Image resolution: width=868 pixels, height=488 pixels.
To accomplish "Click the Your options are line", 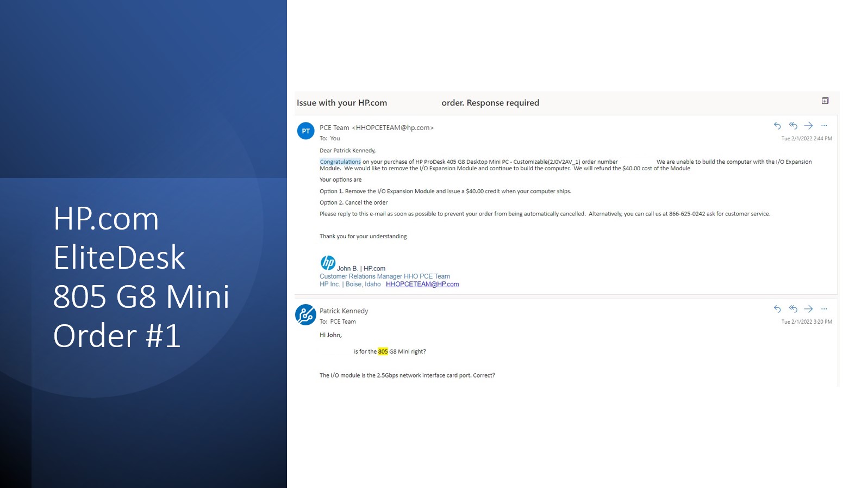I will [x=341, y=180].
